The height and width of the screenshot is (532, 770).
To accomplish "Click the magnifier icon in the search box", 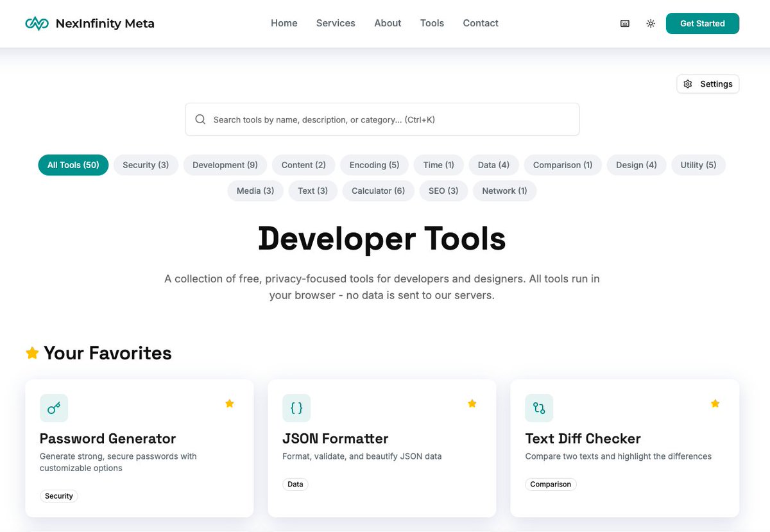I will point(200,119).
